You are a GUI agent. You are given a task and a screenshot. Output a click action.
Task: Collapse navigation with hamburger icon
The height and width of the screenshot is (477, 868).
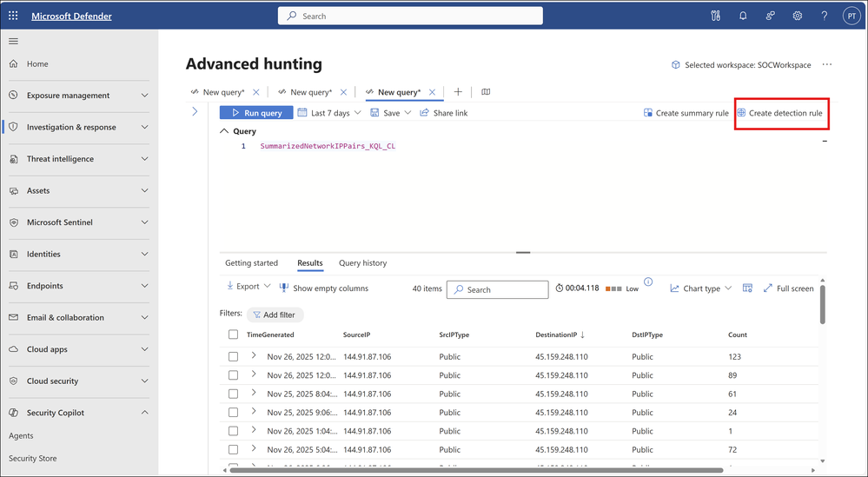point(13,41)
